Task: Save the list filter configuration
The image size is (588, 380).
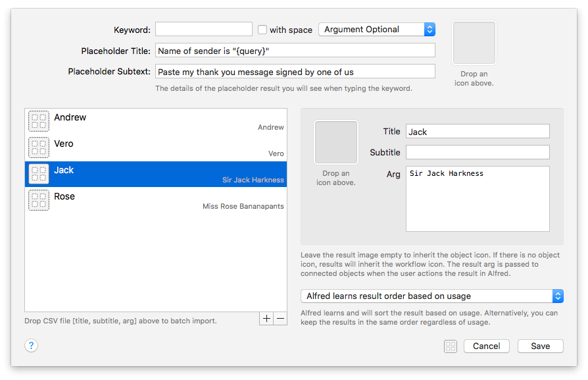Action: [x=540, y=346]
